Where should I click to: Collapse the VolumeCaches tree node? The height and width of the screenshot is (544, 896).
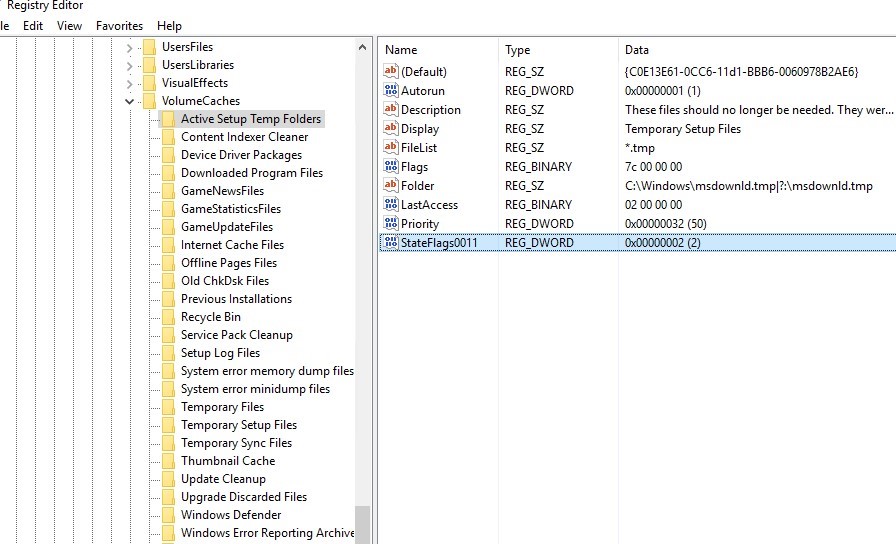[x=130, y=101]
